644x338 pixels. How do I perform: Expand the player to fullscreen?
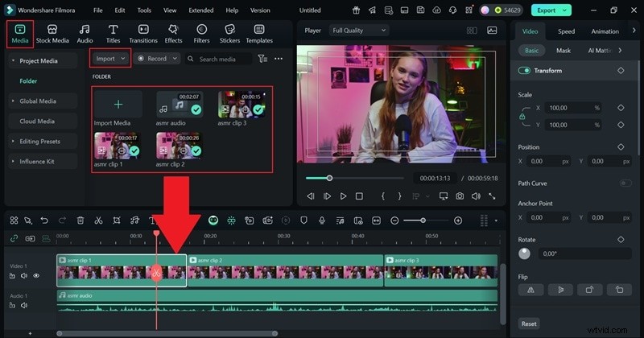[x=492, y=196]
